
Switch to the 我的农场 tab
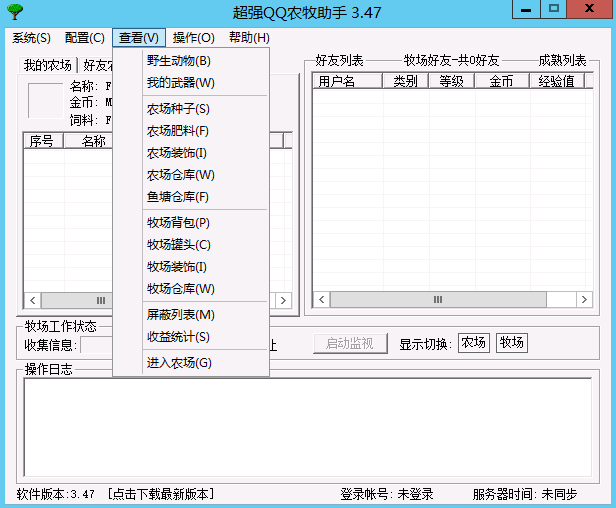[x=48, y=65]
